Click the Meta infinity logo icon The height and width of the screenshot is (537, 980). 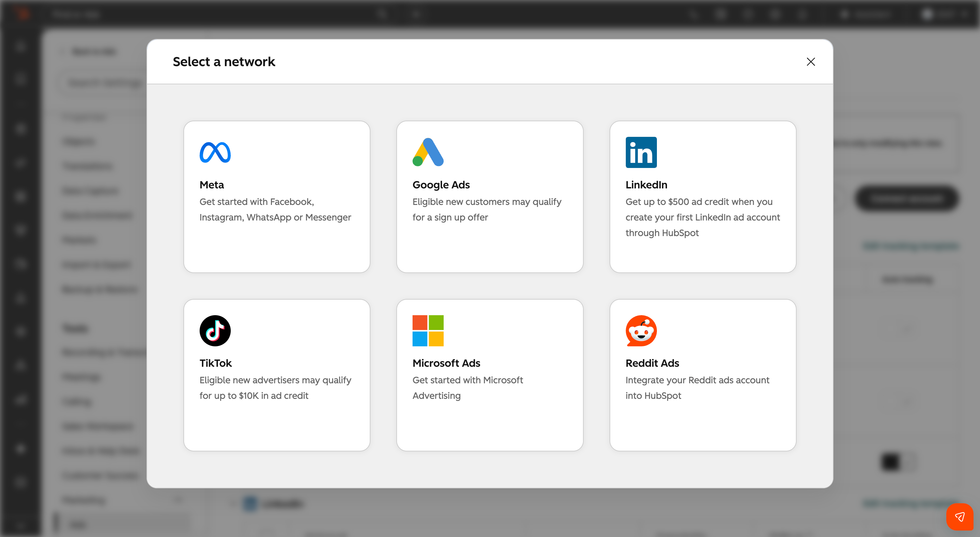pos(215,152)
